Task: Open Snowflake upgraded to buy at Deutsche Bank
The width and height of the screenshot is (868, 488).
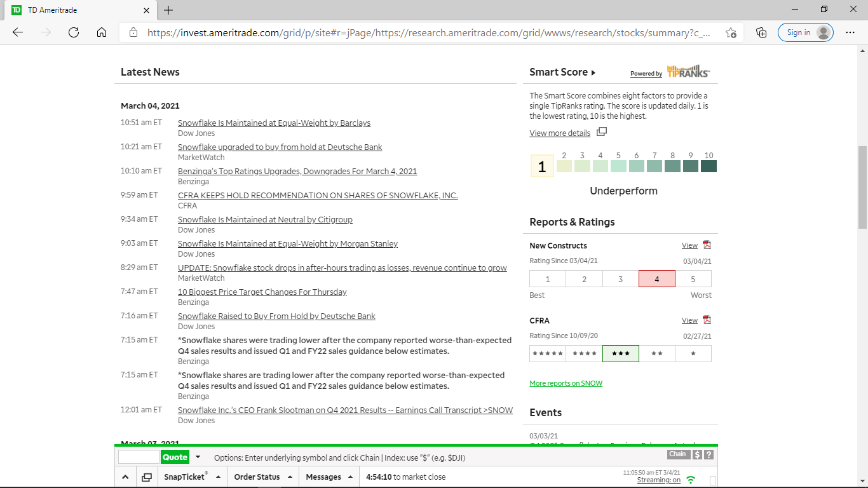Action: click(x=280, y=147)
